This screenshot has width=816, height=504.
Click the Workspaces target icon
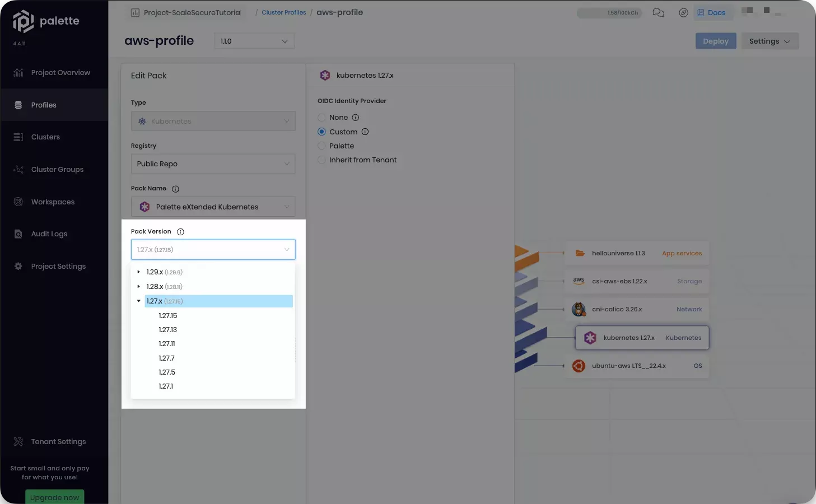point(18,202)
